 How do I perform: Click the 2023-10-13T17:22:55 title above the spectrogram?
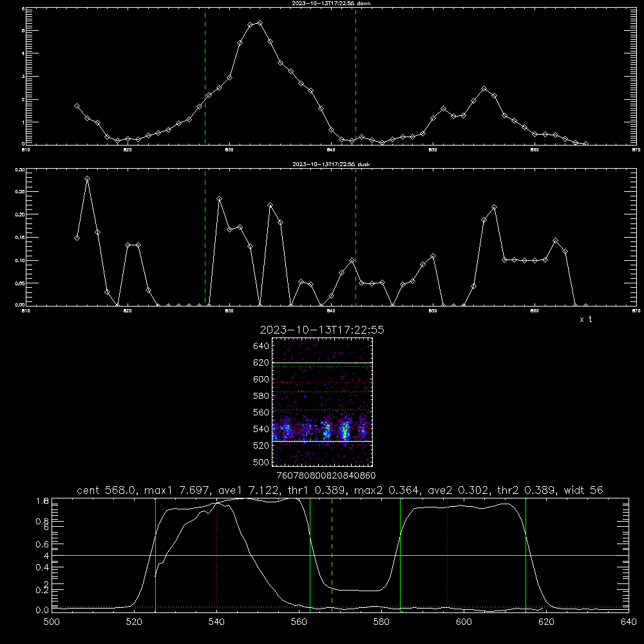pos(322,330)
